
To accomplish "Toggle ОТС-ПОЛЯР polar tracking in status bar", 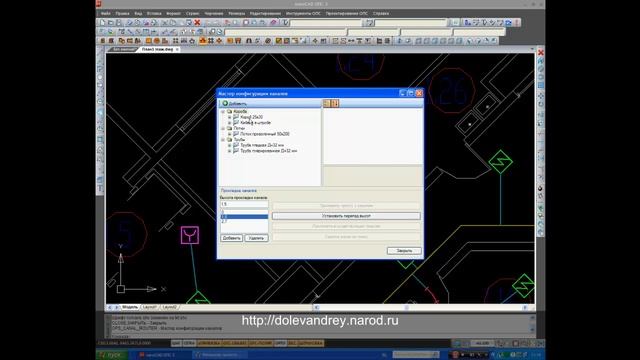I will [x=260, y=343].
